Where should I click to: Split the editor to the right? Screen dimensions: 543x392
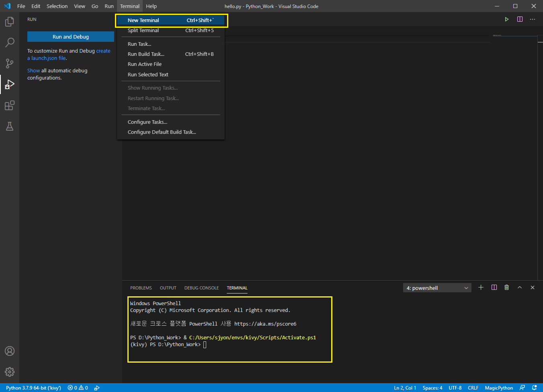click(x=520, y=19)
